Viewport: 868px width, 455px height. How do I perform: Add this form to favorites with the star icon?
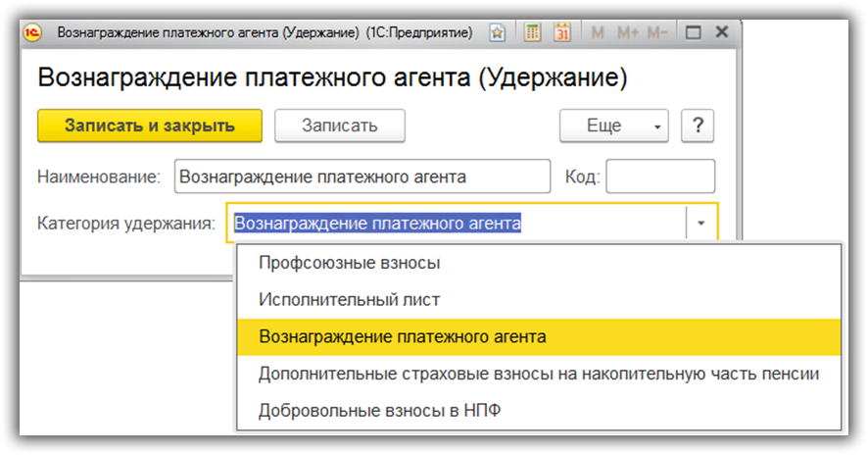pos(498,32)
